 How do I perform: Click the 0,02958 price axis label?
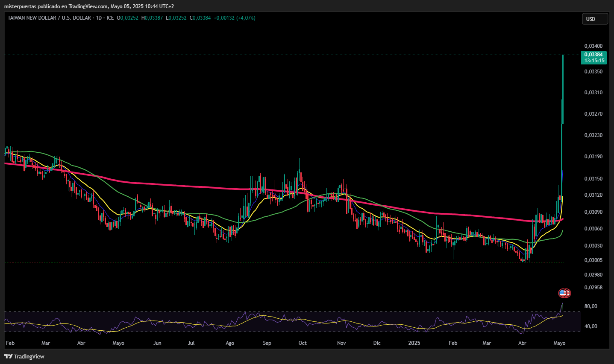point(593,288)
